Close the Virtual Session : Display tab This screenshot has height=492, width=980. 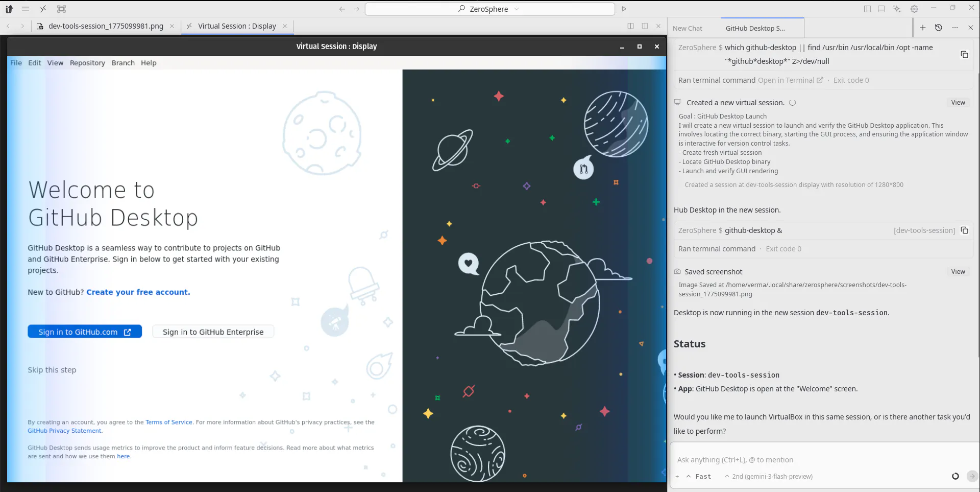click(x=285, y=26)
